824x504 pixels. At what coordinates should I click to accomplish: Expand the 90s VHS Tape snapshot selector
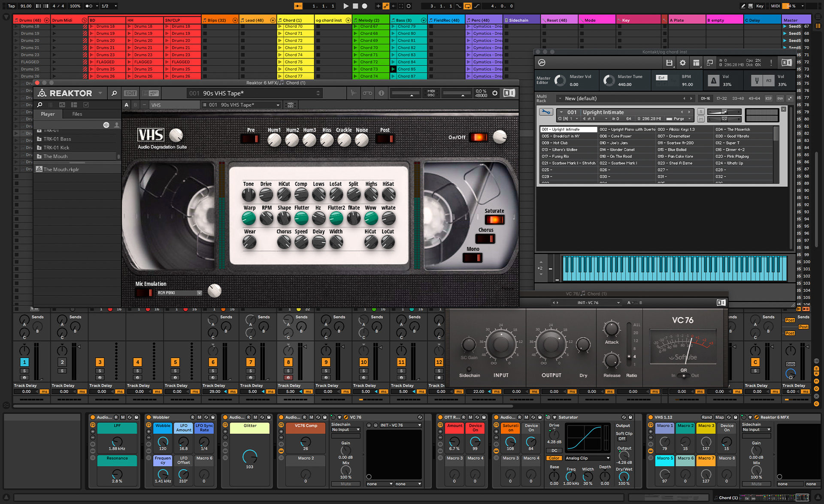(318, 93)
